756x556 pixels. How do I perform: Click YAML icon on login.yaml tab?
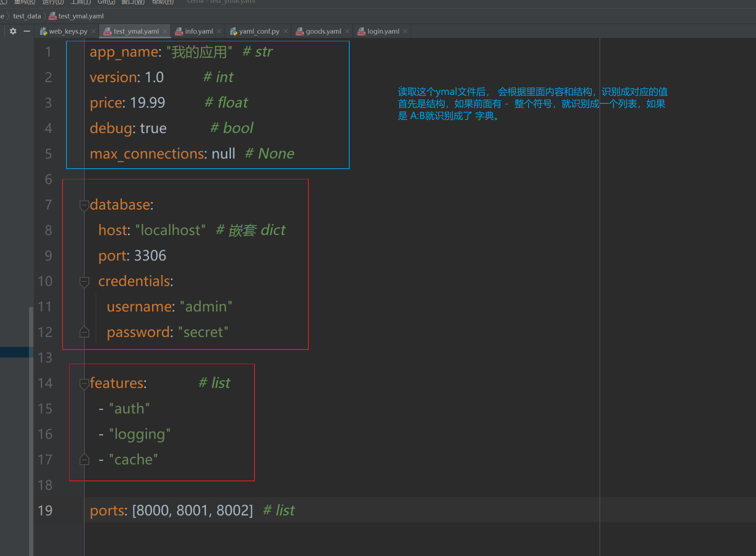click(361, 31)
